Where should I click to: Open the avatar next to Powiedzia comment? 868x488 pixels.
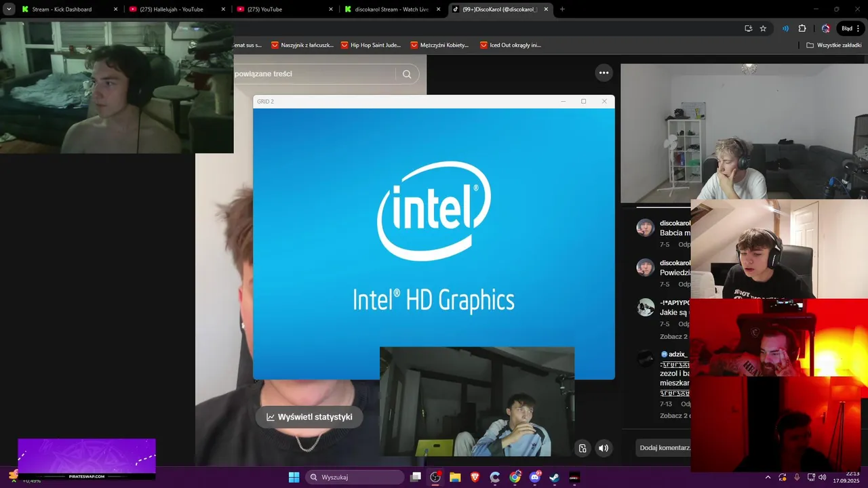tap(645, 267)
